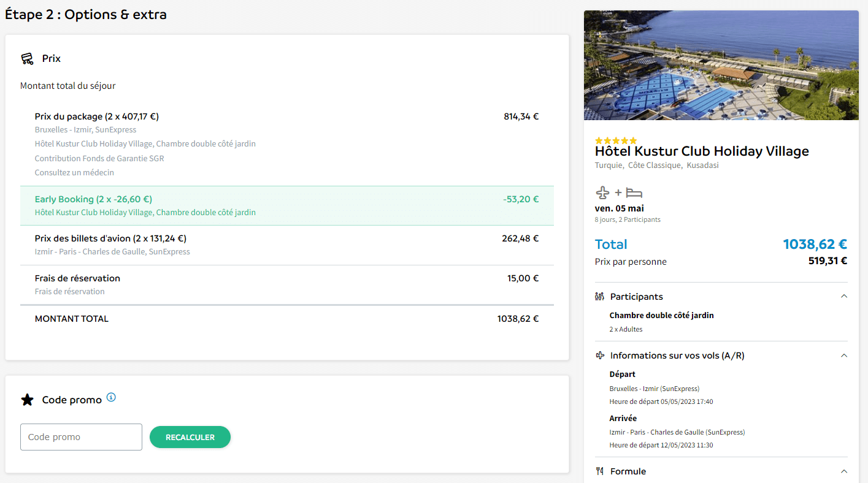Click 'Heure de départ 12/05/2023 11:30'
This screenshot has height=483, width=868.
click(661, 446)
